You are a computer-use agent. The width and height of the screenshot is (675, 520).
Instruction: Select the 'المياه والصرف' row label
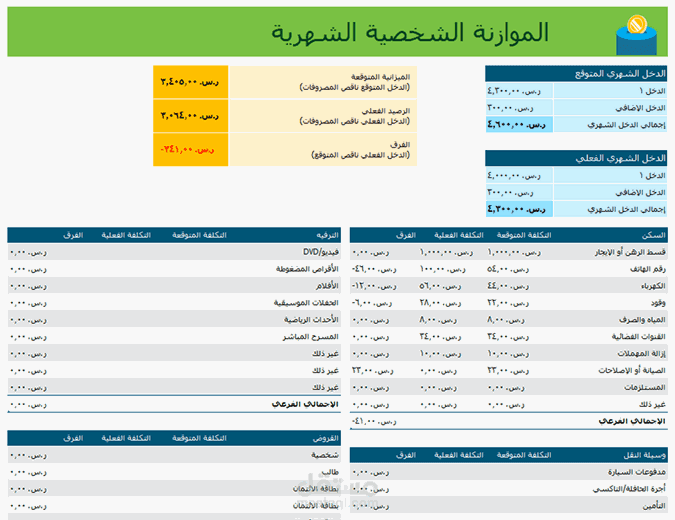click(642, 320)
